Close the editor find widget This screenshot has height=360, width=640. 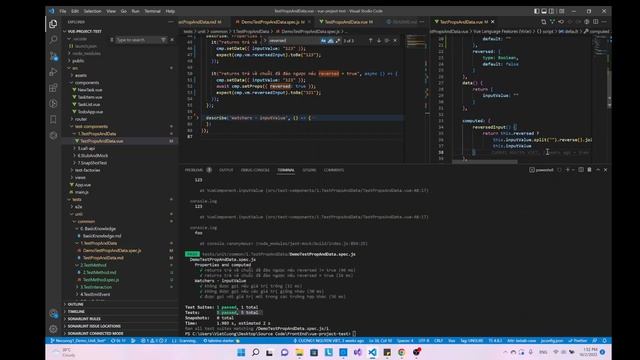pyautogui.click(x=395, y=40)
